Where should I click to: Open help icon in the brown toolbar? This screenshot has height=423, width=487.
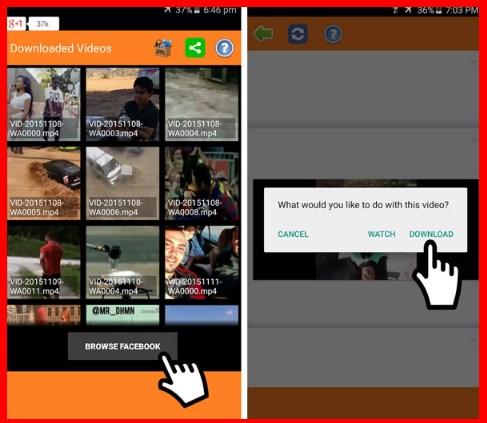point(333,34)
